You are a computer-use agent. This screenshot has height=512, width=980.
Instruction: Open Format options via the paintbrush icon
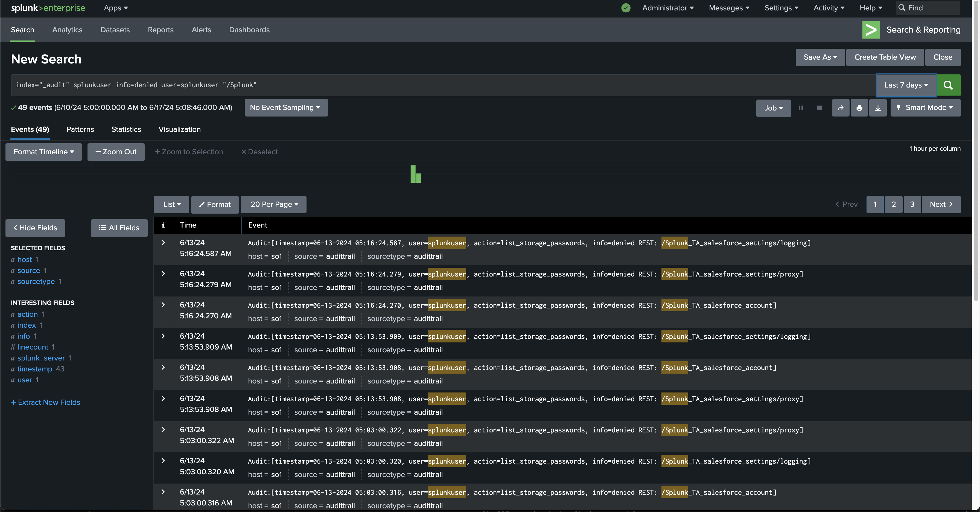click(215, 204)
